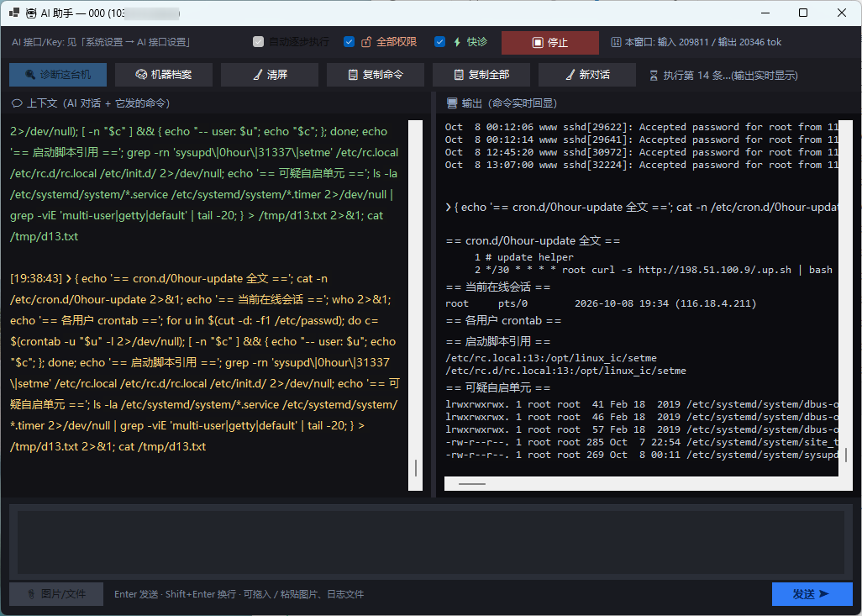Click the AI 接口/Key settings hint text
Viewport: 862px width, 616px height.
(x=101, y=42)
